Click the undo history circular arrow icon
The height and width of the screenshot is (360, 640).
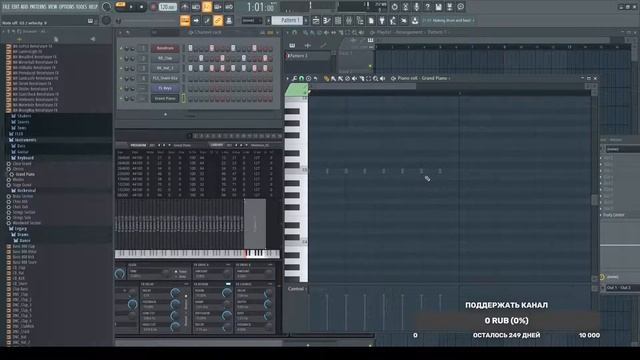click(x=394, y=7)
